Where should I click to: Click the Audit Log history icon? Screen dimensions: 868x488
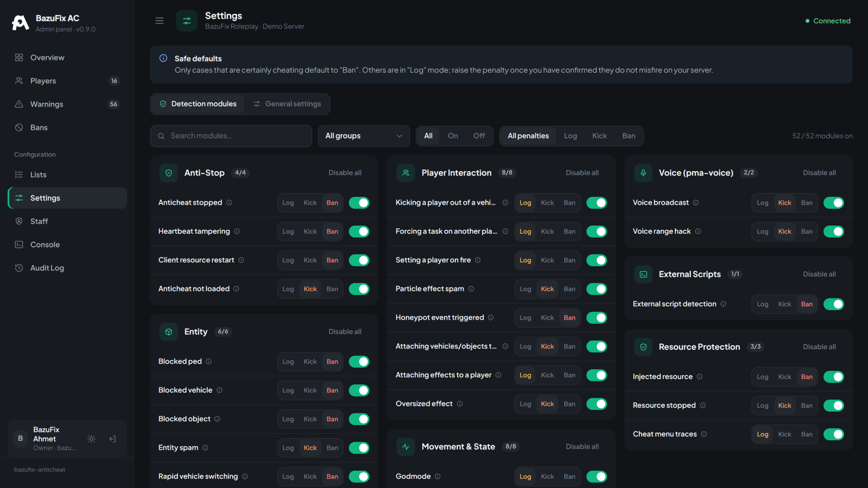click(x=19, y=268)
